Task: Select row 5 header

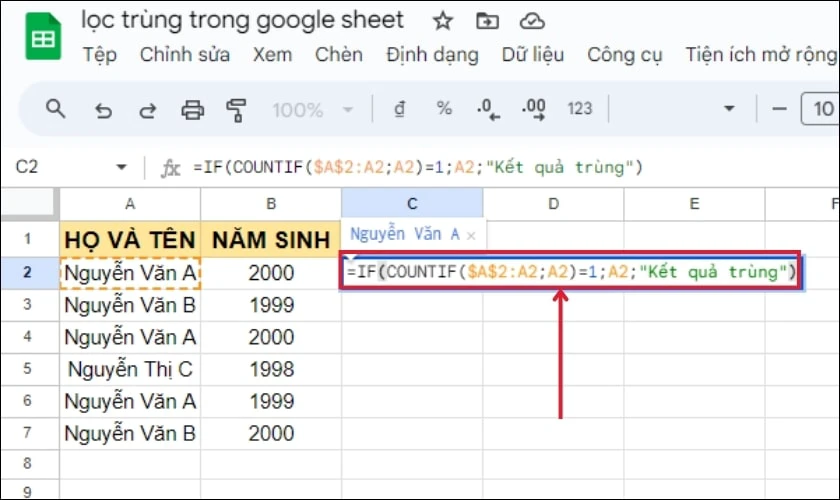Action: (x=29, y=369)
